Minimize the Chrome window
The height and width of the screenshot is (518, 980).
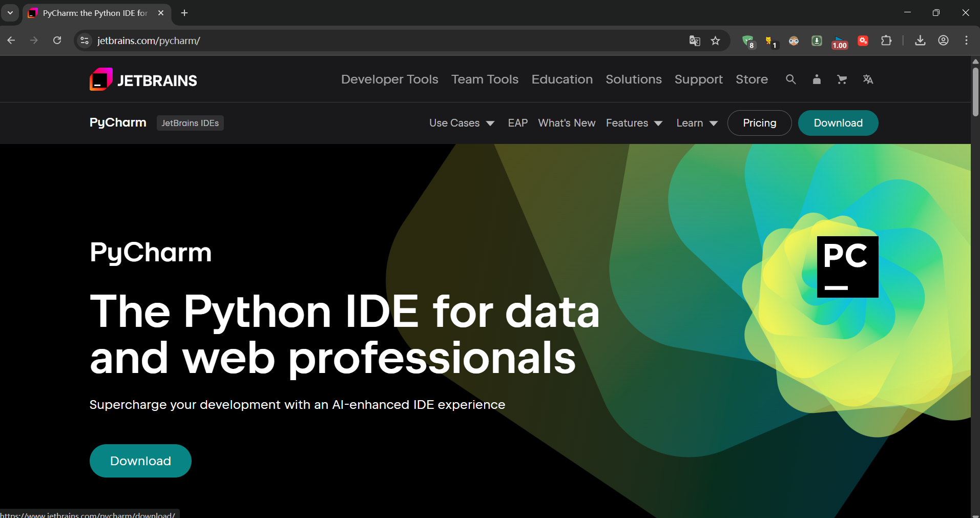coord(907,12)
